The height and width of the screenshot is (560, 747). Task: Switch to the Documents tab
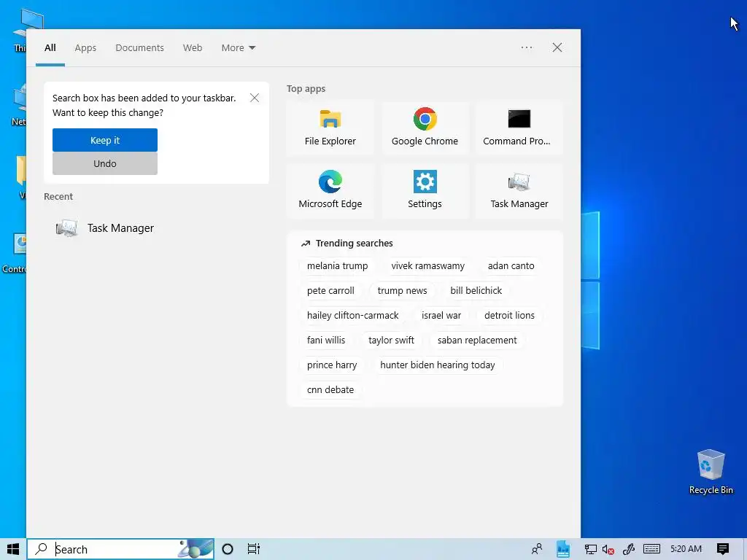pos(139,47)
